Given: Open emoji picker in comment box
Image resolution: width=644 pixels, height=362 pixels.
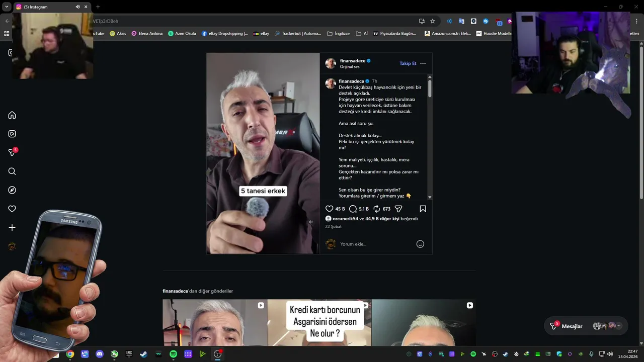Looking at the screenshot, I should (x=420, y=244).
